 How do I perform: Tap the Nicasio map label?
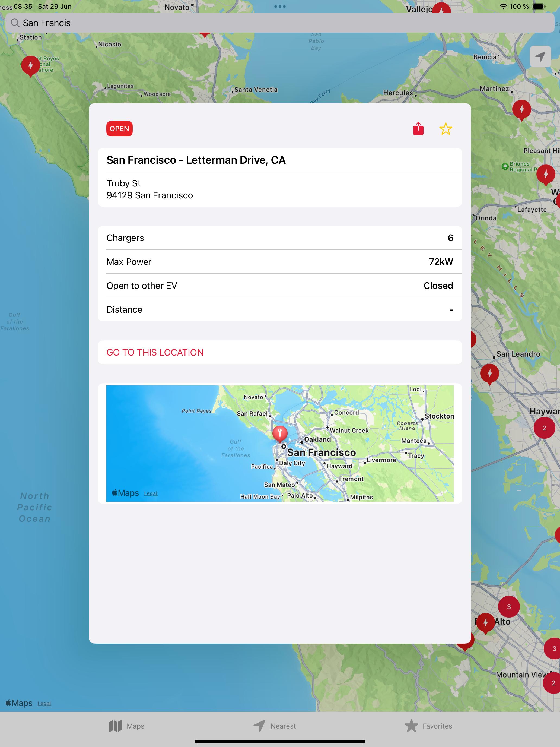point(109,44)
